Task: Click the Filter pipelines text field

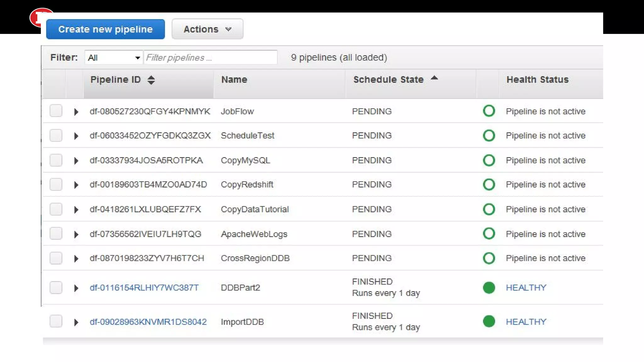Action: pyautogui.click(x=210, y=58)
